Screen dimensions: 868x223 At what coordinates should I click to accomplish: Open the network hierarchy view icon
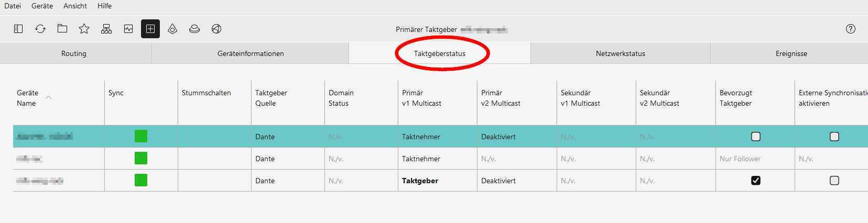pos(106,29)
